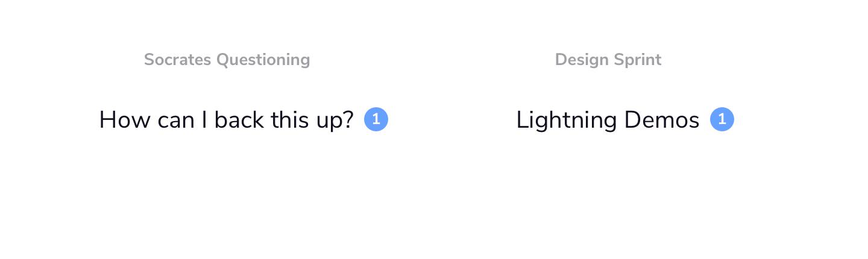Select the Socrates Questioning heading

coord(227,60)
